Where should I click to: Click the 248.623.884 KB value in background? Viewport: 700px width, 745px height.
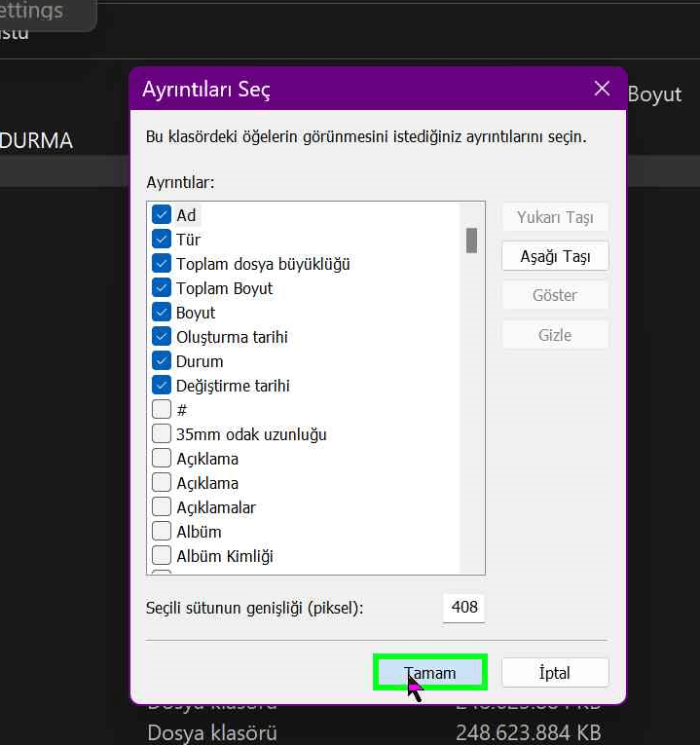click(529, 732)
